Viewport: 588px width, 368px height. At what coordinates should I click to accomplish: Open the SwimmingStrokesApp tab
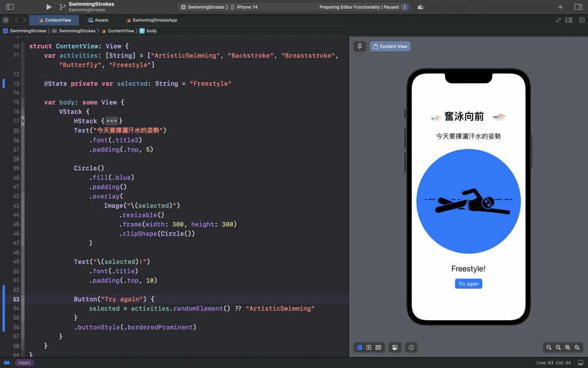tap(152, 20)
